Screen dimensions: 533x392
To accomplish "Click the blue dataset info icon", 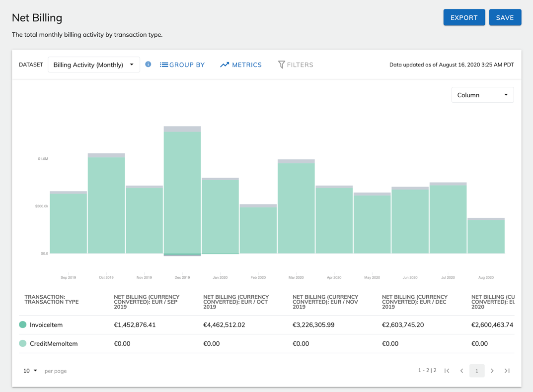I will coord(148,65).
